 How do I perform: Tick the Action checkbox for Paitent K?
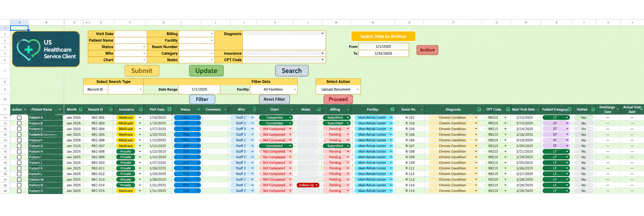19,168
